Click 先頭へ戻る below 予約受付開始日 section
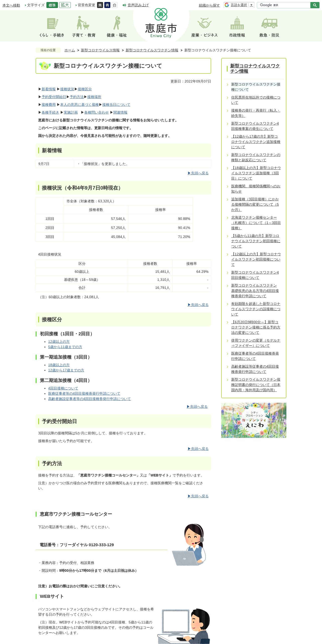This screenshot has height=644, width=322. tap(198, 449)
